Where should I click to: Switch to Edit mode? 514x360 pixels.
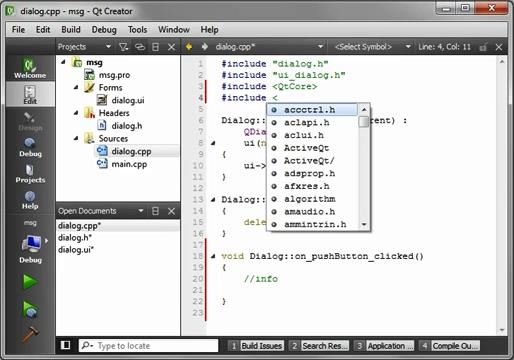coord(30,94)
